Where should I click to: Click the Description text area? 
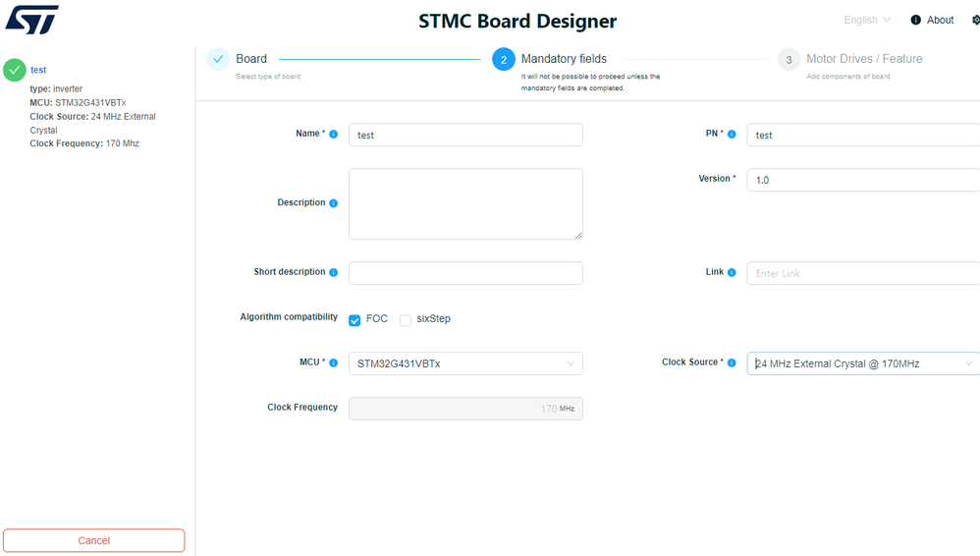click(465, 204)
